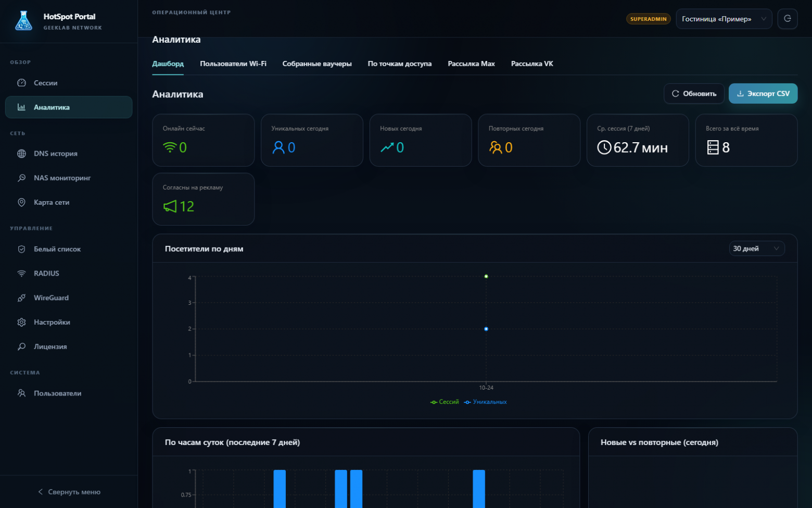This screenshot has width=812, height=508.
Task: Click the blue unique-visitors data point at 10-24
Action: (x=486, y=329)
